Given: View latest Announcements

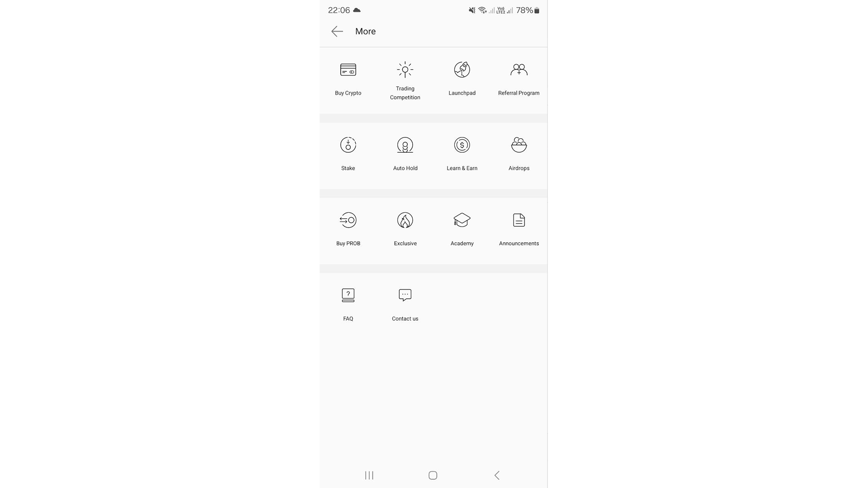Looking at the screenshot, I should tap(519, 230).
